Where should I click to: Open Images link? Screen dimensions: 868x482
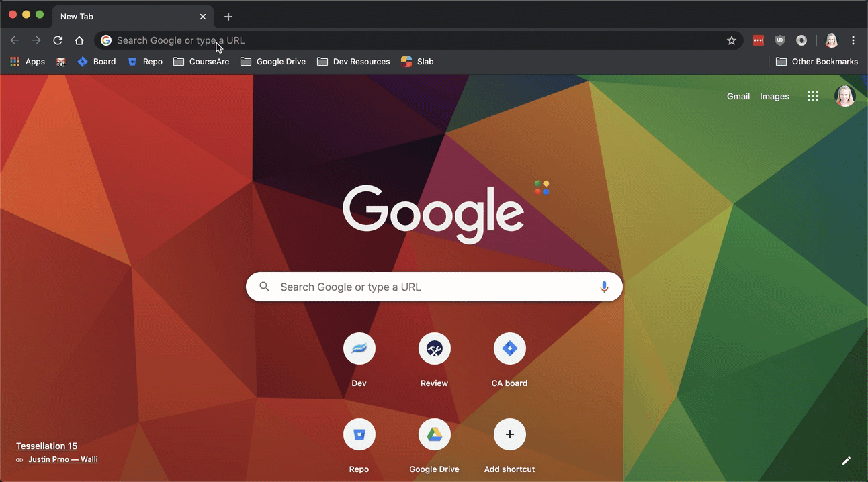pyautogui.click(x=775, y=97)
